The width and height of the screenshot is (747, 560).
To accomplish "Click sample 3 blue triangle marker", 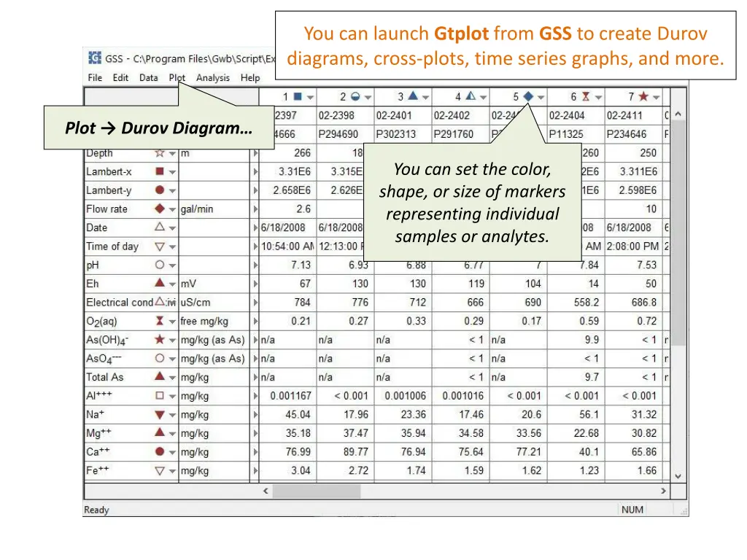I will 413,96.
